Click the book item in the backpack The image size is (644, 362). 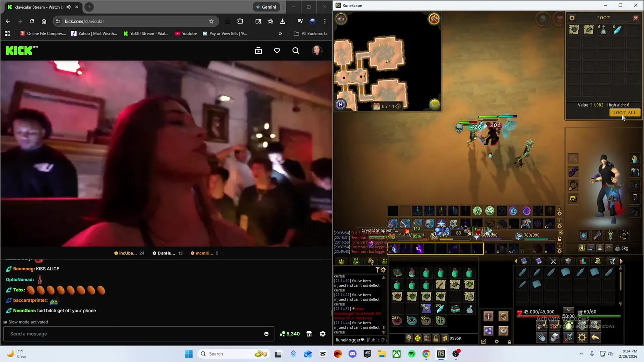(397, 274)
